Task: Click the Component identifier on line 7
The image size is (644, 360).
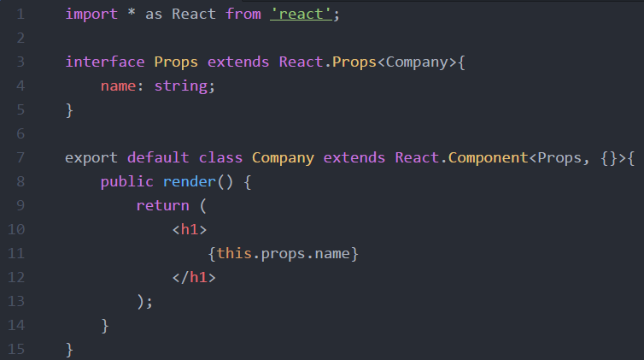Action: click(x=488, y=158)
